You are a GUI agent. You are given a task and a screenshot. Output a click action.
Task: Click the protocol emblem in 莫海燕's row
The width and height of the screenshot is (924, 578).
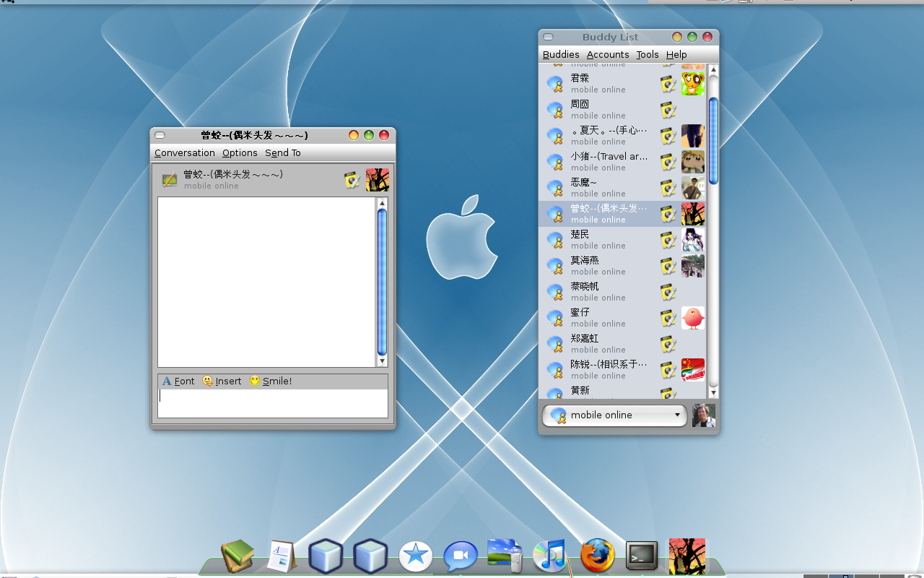pos(668,266)
